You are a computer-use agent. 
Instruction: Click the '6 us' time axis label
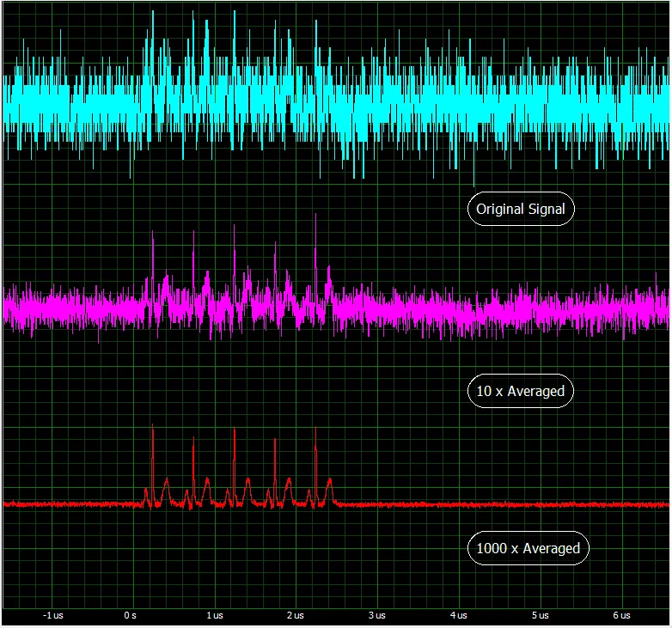[x=621, y=615]
